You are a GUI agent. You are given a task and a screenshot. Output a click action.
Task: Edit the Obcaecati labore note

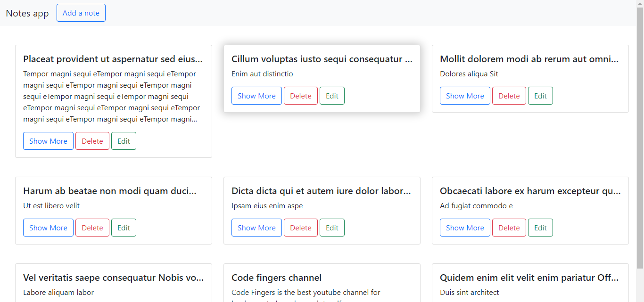pyautogui.click(x=540, y=228)
